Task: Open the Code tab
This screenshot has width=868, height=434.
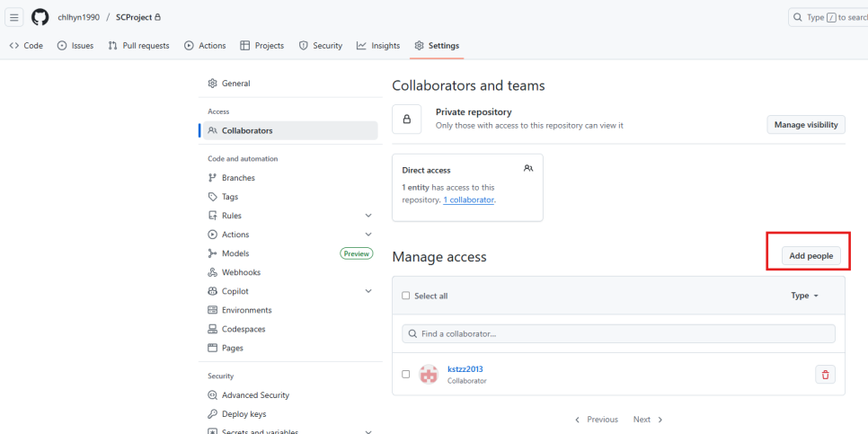Action: pyautogui.click(x=26, y=46)
